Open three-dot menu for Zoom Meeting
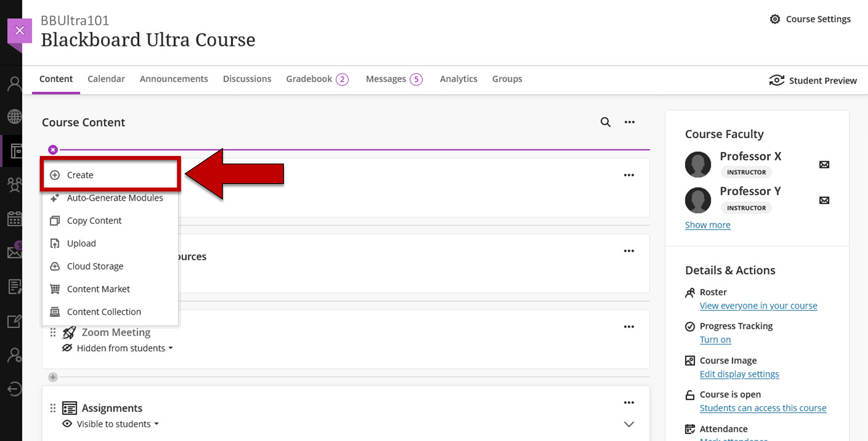 pyautogui.click(x=629, y=327)
